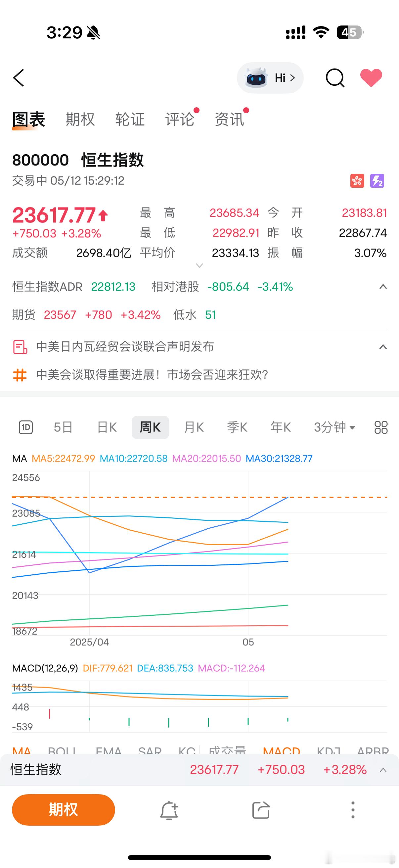Switch to the 图表 tab

[29, 119]
